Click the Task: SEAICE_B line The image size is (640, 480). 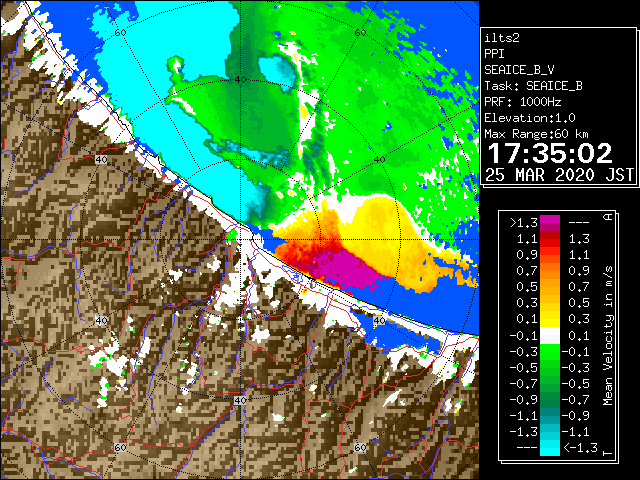pos(533,86)
